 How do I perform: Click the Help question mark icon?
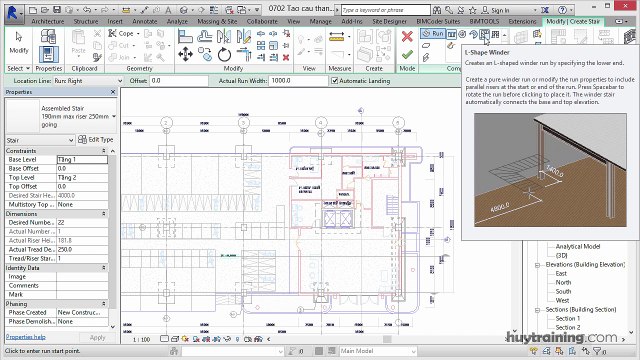(x=562, y=10)
